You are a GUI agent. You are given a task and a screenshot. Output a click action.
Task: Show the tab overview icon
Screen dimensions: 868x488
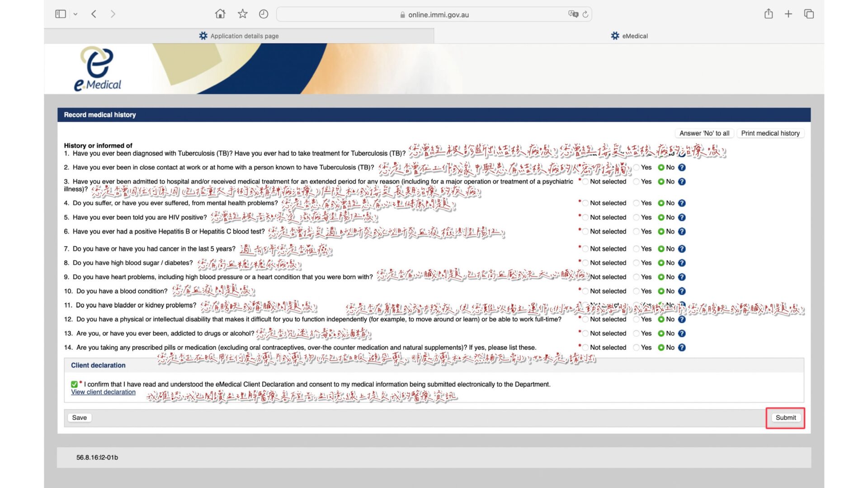(x=809, y=14)
